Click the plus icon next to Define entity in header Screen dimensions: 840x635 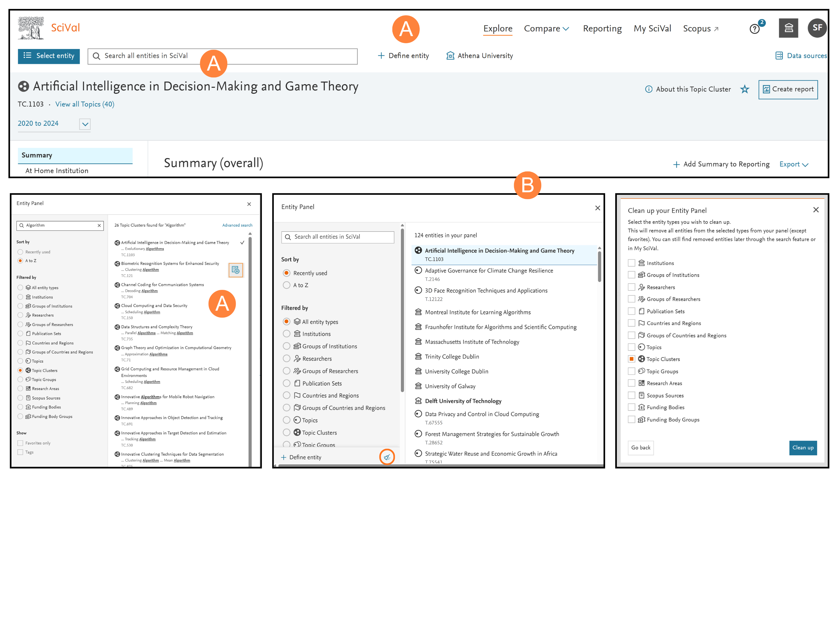click(x=381, y=56)
